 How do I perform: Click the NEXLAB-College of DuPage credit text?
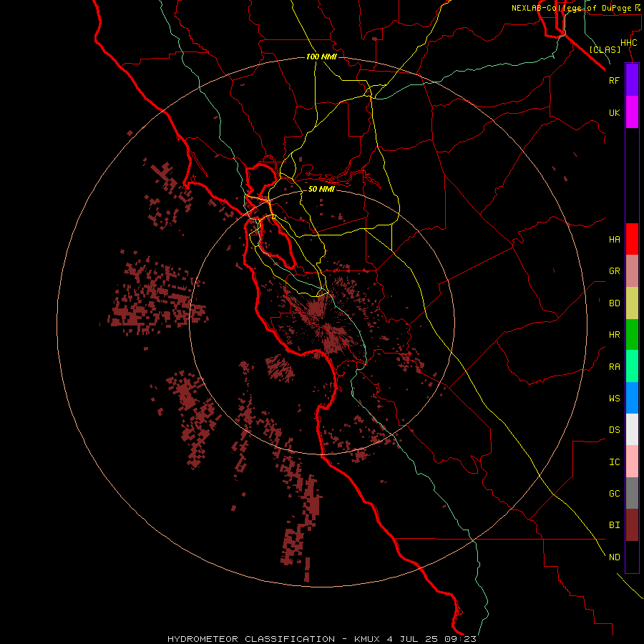coord(571,8)
